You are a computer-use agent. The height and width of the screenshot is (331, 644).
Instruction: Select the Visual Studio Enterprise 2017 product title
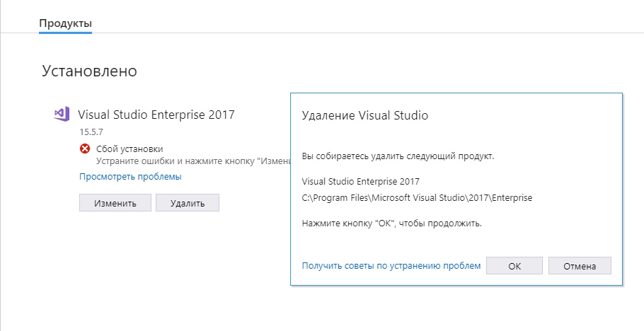tap(156, 114)
